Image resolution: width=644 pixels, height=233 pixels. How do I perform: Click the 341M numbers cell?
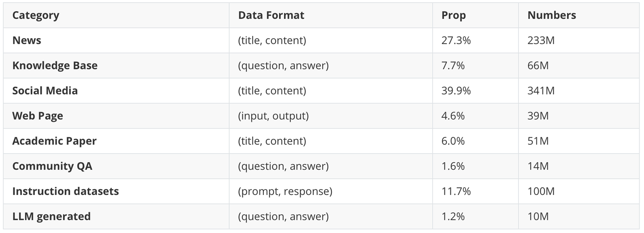[x=541, y=91]
